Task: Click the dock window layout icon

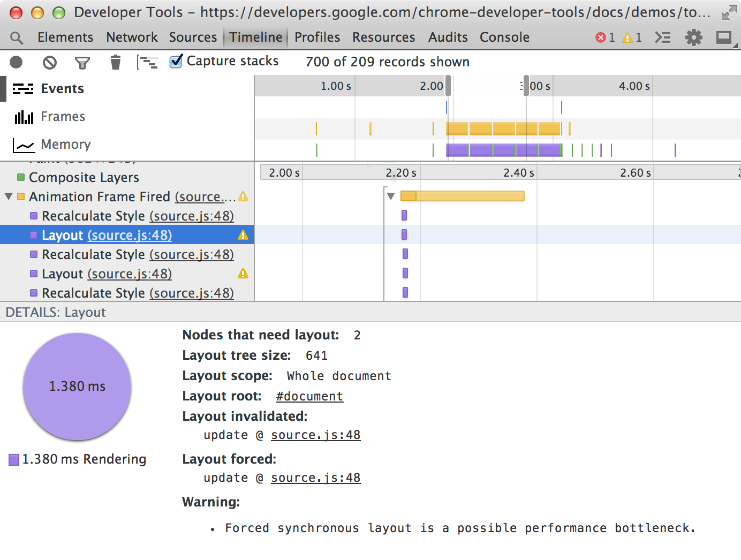Action: (724, 37)
